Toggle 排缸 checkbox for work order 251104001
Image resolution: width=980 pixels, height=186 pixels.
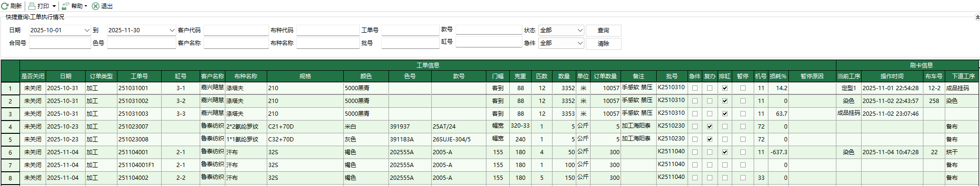(725, 152)
